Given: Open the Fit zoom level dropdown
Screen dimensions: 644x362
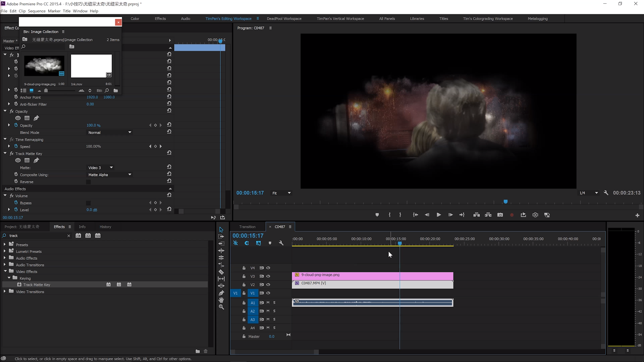Looking at the screenshot, I should point(281,193).
